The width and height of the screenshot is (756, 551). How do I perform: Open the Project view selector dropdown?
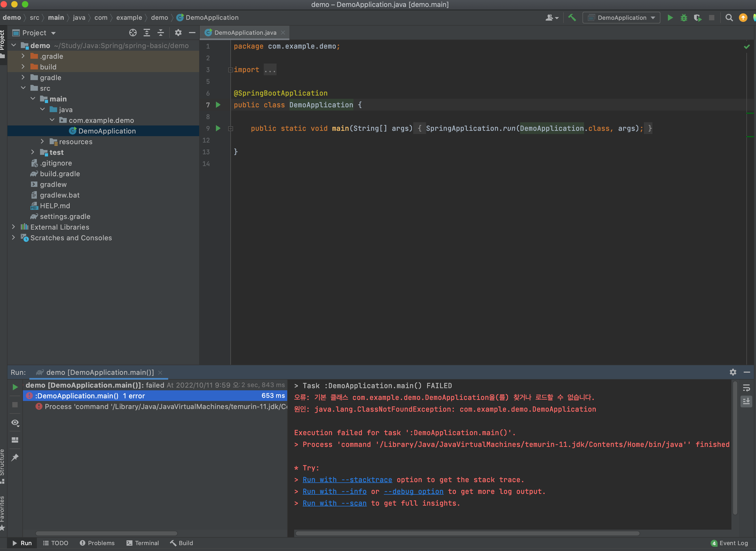(34, 33)
